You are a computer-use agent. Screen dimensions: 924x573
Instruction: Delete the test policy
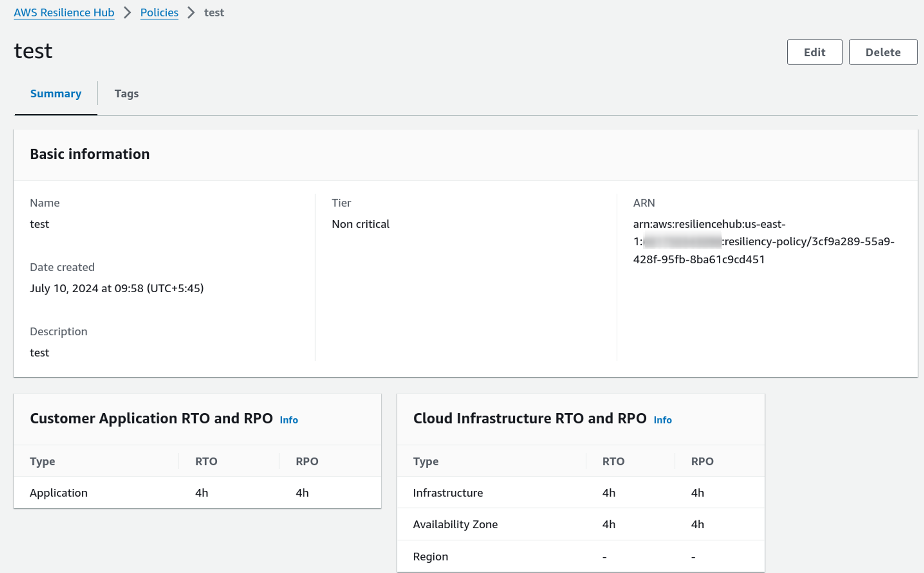pos(882,52)
